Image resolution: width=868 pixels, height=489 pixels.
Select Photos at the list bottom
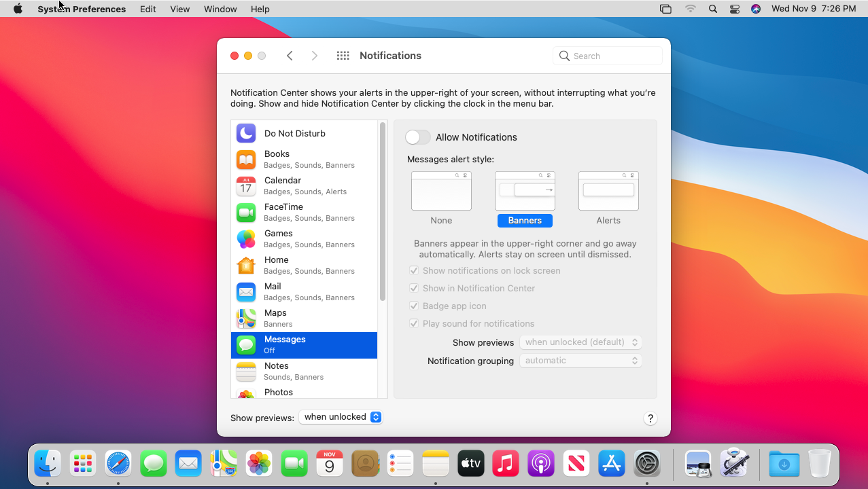pyautogui.click(x=304, y=392)
